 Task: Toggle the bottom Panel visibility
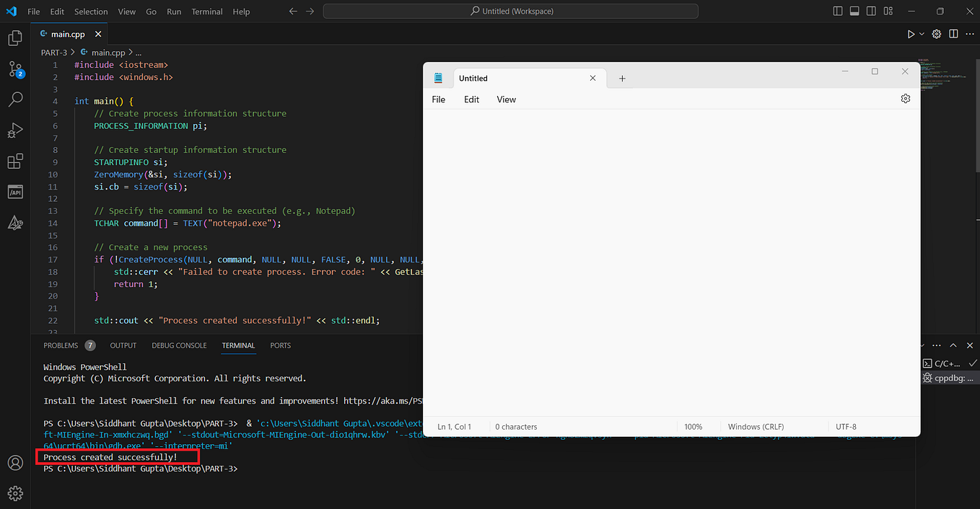854,11
